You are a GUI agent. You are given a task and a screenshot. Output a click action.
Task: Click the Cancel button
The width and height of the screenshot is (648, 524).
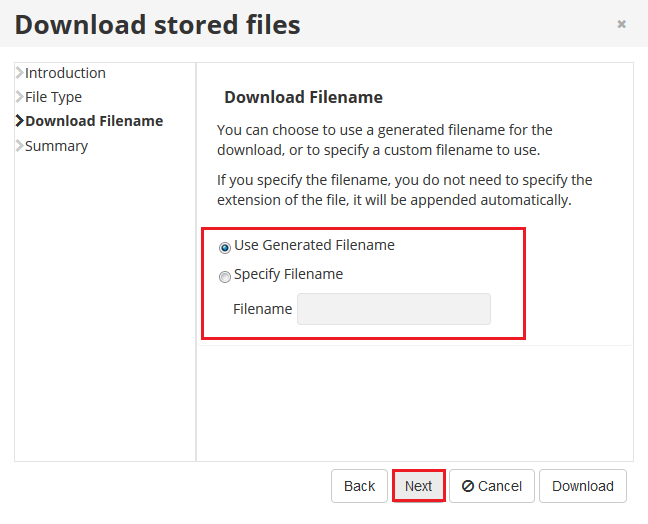[x=492, y=486]
